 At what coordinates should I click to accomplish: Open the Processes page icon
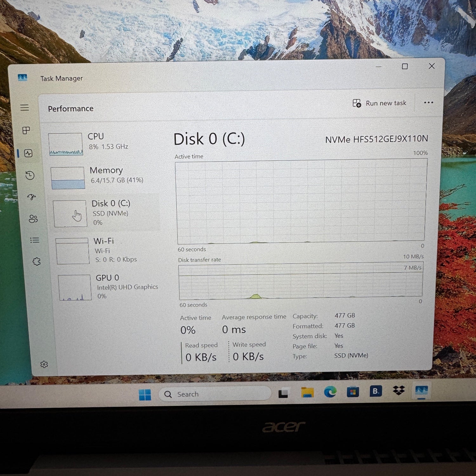(26, 130)
